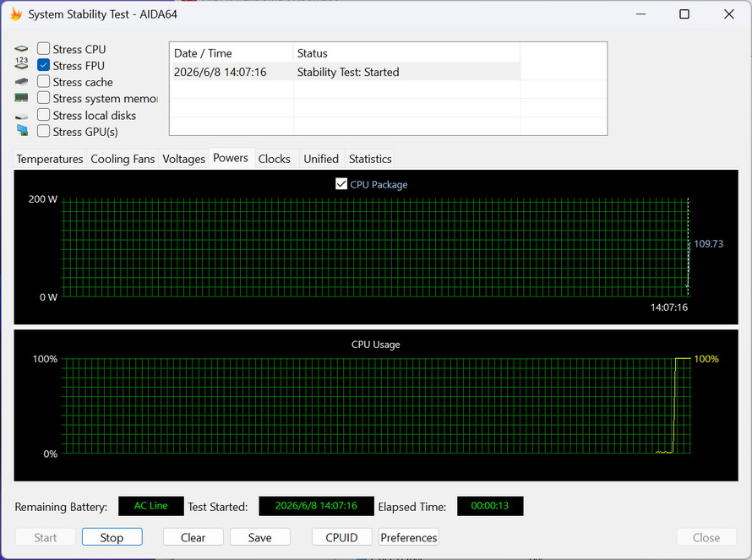This screenshot has height=560, width=752.
Task: Click the Date / Time column header
Action: [x=232, y=53]
